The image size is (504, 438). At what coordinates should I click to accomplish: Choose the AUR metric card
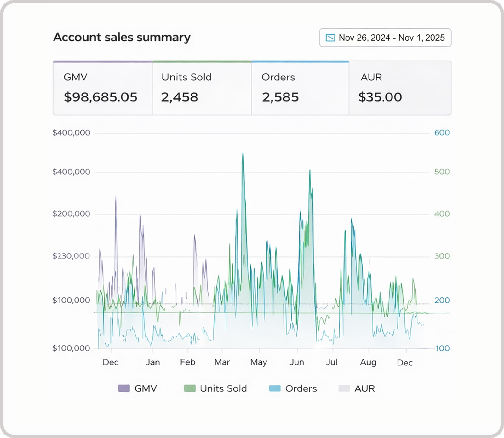[x=400, y=88]
